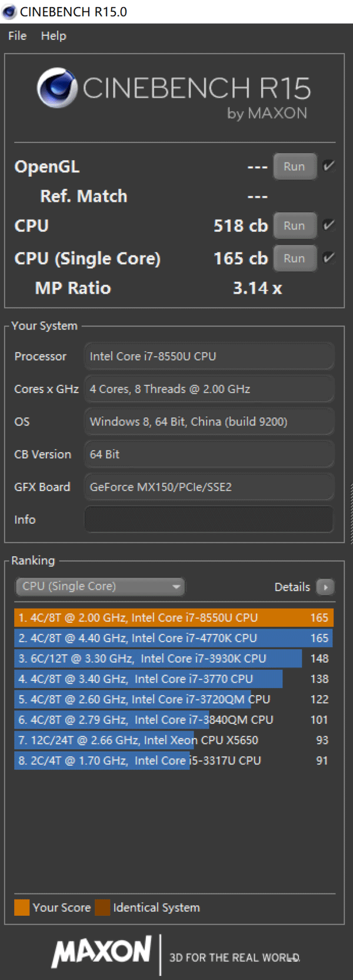Screen dimensions: 353x980
Task: Click the MP Ratio value 3.14 x
Action: [x=258, y=288]
